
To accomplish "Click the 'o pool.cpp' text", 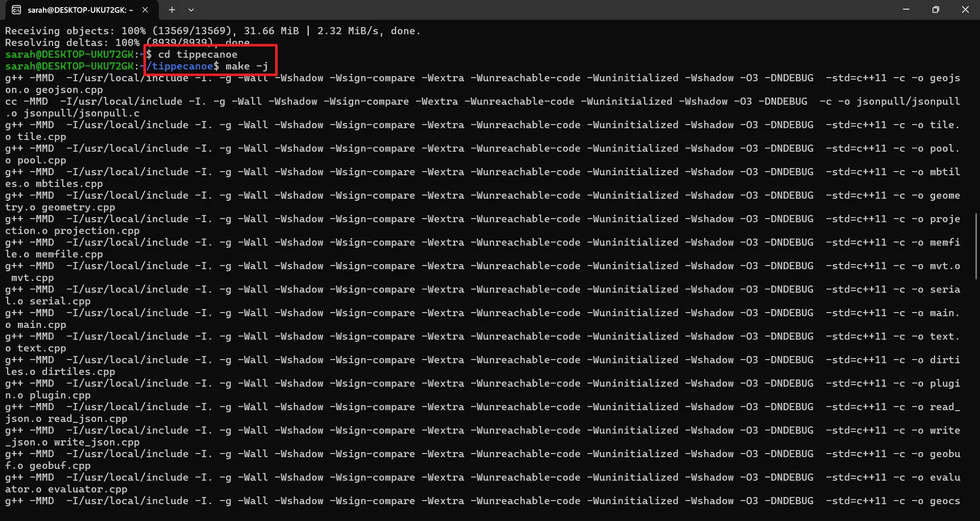I will (36, 161).
